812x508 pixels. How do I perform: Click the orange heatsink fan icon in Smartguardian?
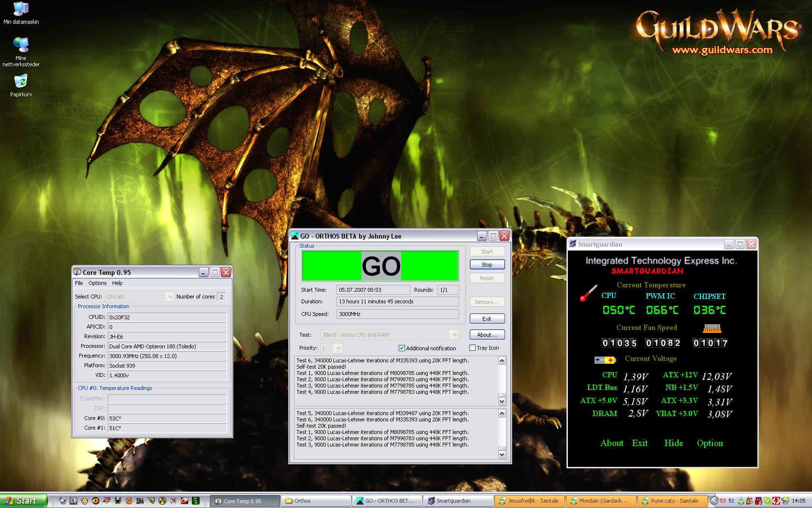pos(712,329)
